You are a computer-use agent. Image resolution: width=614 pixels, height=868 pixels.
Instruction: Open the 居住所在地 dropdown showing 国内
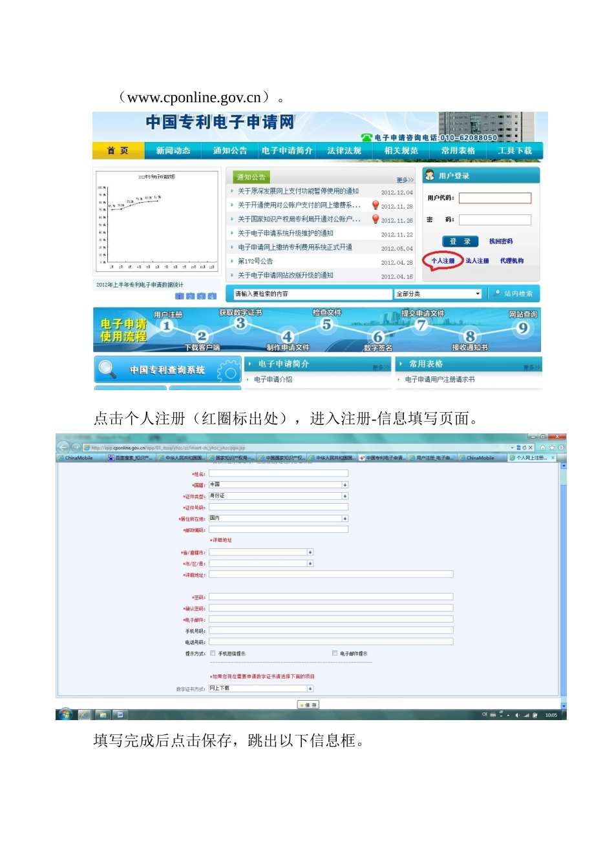click(279, 518)
